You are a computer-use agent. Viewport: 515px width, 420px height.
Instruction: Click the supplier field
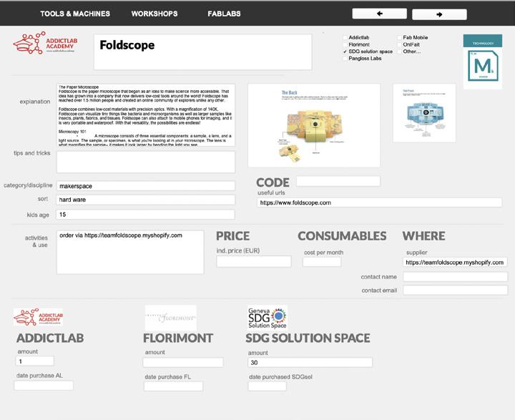point(455,263)
